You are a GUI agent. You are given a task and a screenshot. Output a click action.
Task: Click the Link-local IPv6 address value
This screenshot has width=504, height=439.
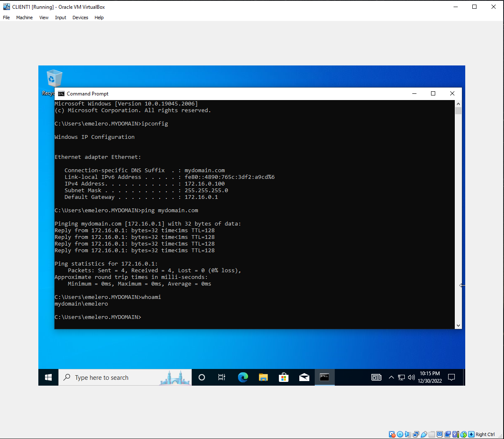pos(230,177)
